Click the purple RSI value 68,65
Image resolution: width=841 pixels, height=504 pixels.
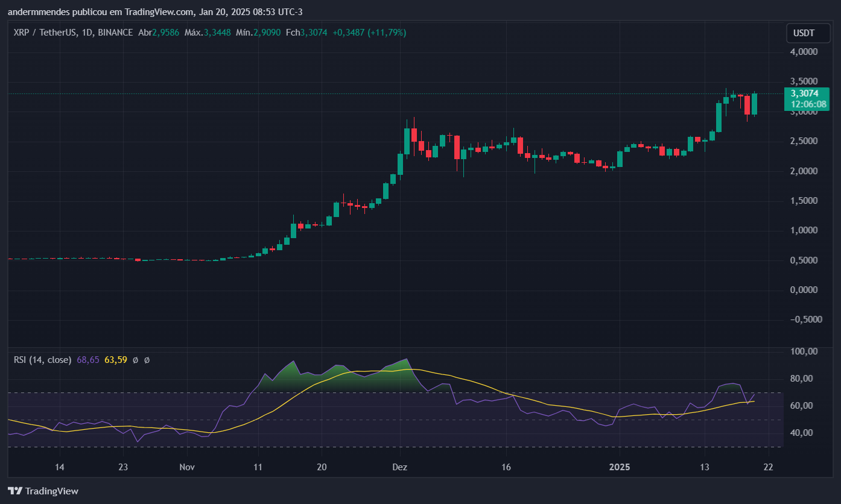pyautogui.click(x=88, y=360)
